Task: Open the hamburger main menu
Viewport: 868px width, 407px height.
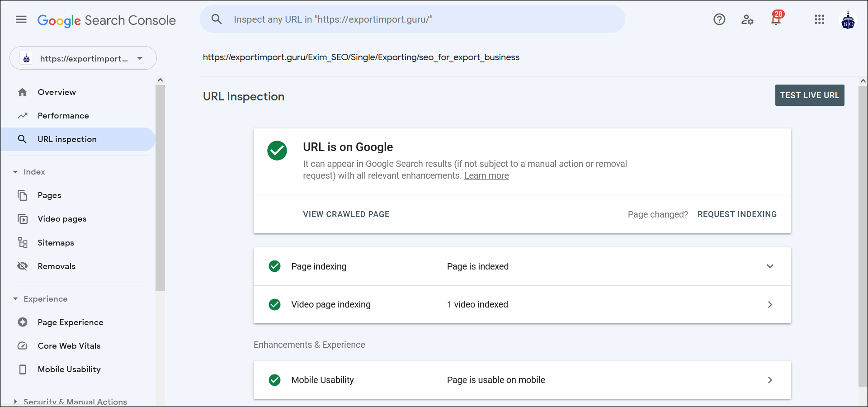Action: [21, 19]
